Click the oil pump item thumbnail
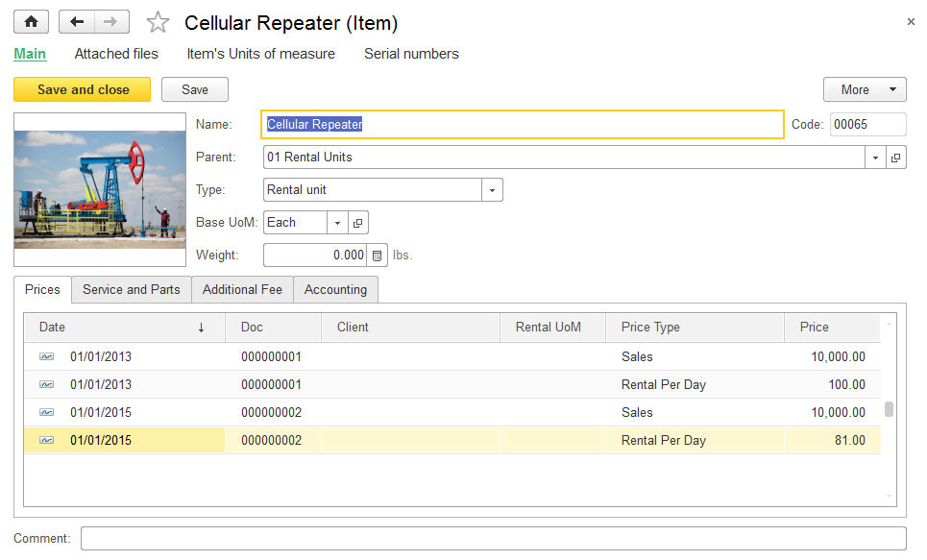This screenshot has width=927, height=560. tap(100, 189)
